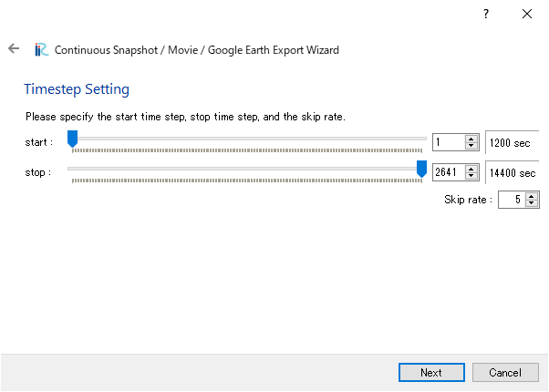Increase stop time step with up arrow
Viewport: 549px width, 392px height.
coord(471,169)
